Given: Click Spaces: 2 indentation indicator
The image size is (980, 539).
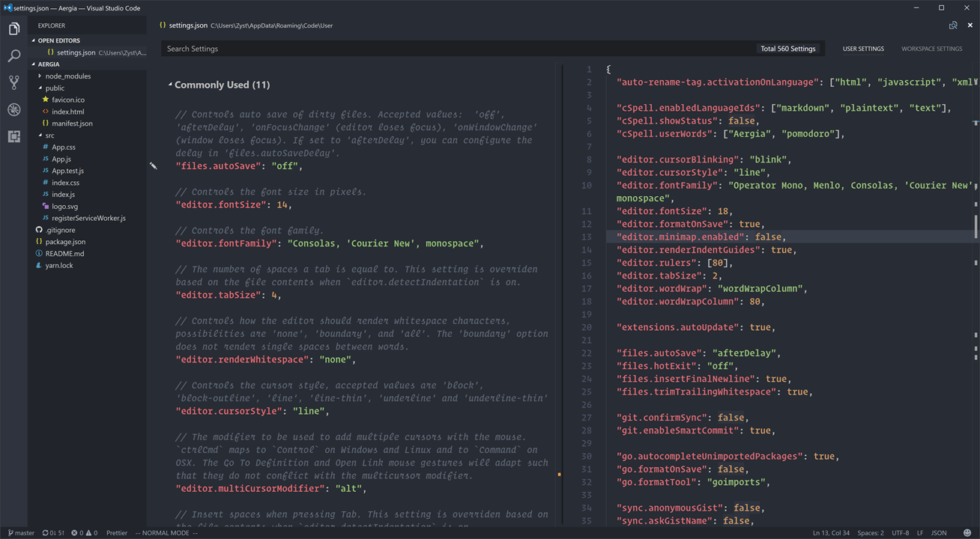Looking at the screenshot, I should coord(871,533).
